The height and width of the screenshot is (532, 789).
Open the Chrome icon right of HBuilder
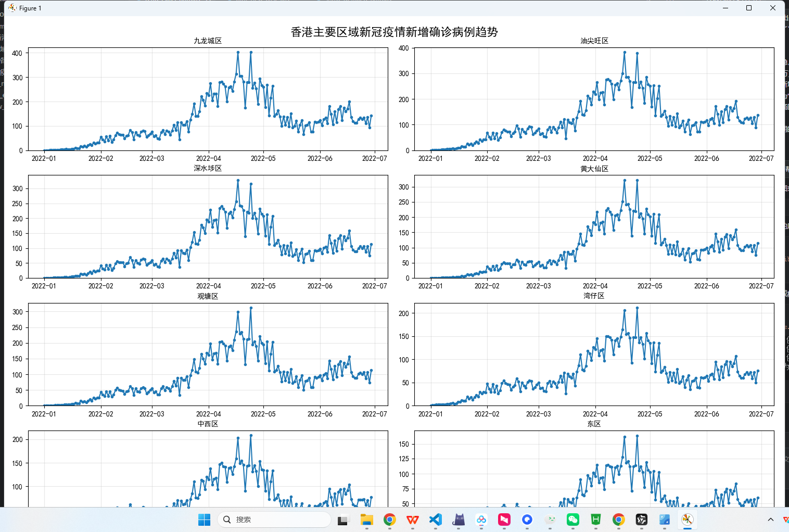[x=619, y=520]
